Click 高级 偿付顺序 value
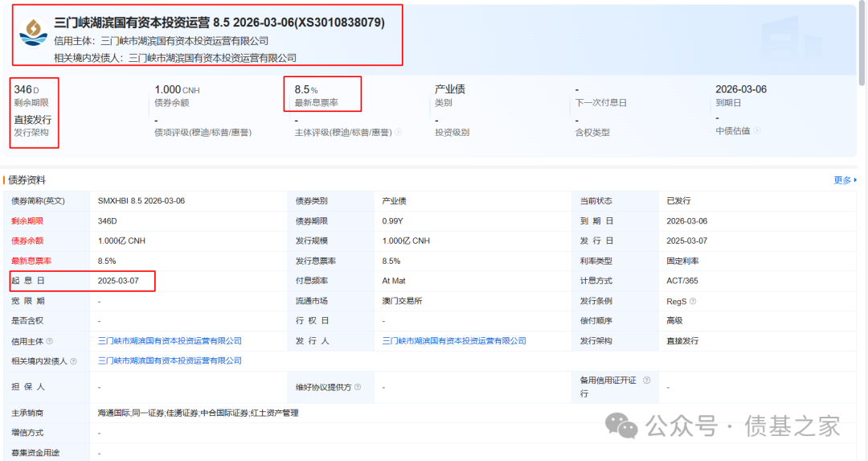This screenshot has width=868, height=461. pyautogui.click(x=674, y=321)
